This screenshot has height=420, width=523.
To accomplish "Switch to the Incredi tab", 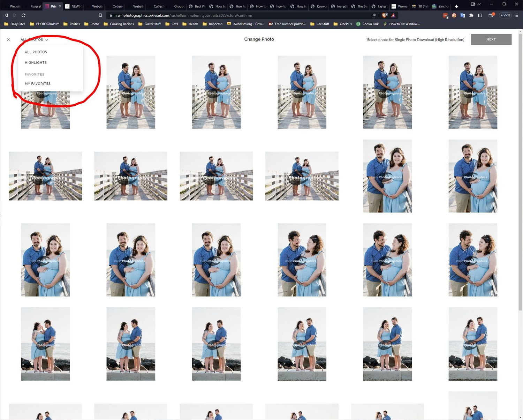I will click(339, 6).
